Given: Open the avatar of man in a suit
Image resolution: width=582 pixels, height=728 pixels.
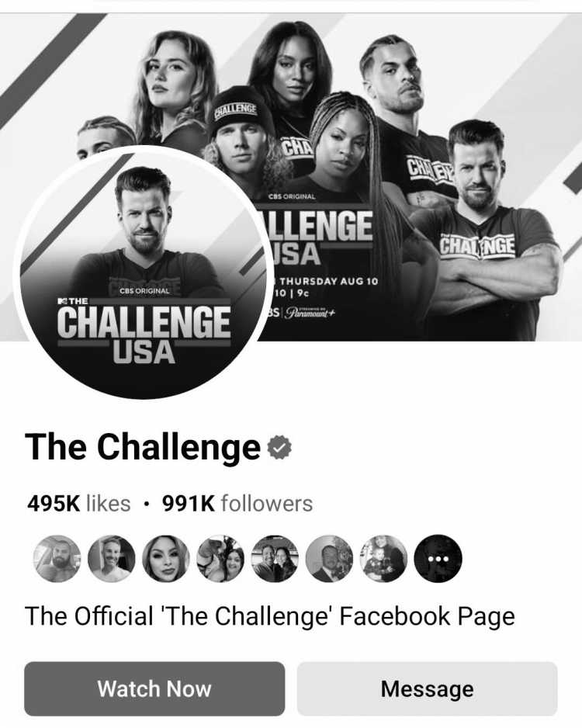Looking at the screenshot, I should pyautogui.click(x=329, y=559).
